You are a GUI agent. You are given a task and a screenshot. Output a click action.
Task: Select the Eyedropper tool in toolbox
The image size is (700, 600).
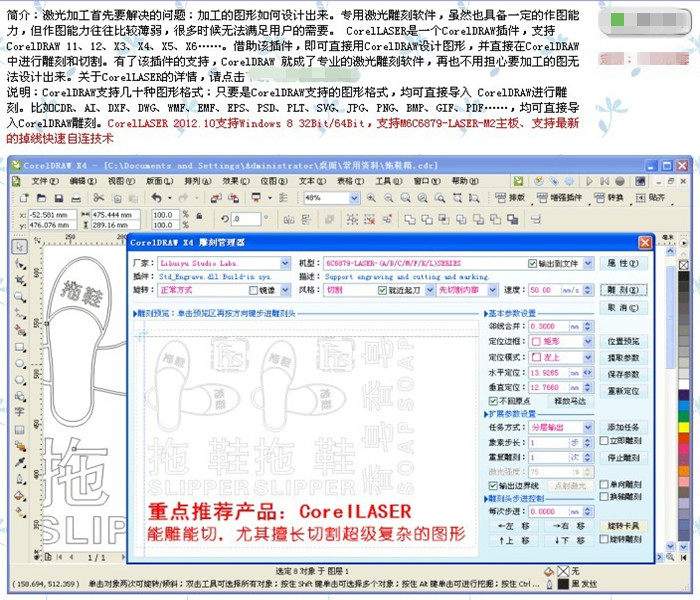[20, 462]
